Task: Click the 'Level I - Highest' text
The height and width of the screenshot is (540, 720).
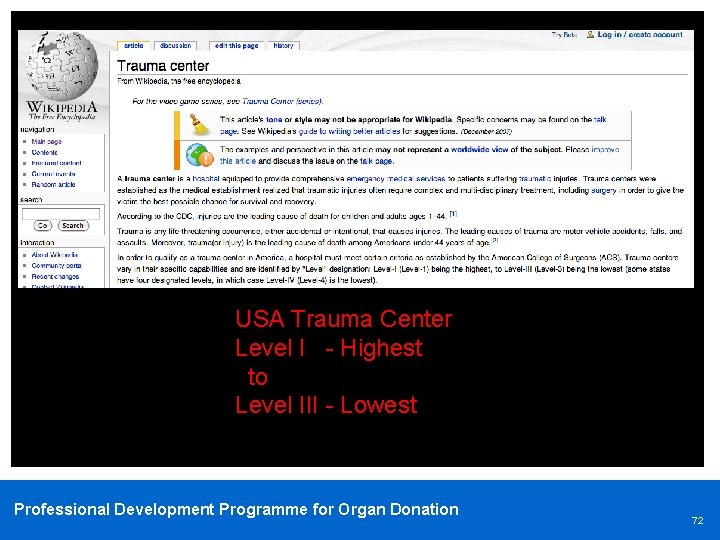Action: point(328,348)
